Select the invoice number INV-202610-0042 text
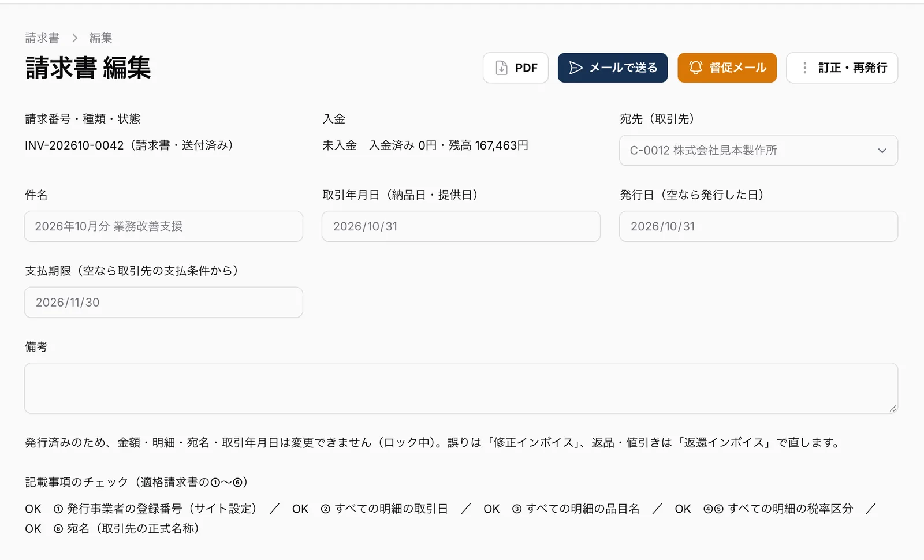924x560 pixels. tap(74, 145)
